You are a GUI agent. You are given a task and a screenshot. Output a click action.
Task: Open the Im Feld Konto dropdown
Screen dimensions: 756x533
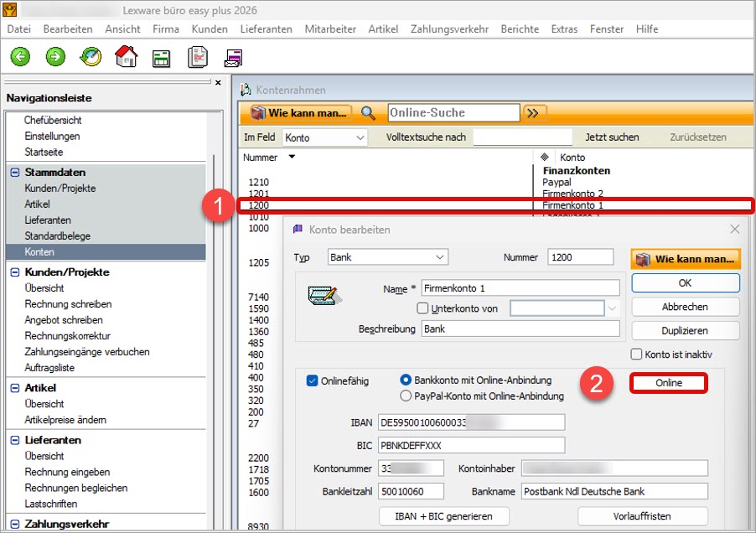coord(324,137)
